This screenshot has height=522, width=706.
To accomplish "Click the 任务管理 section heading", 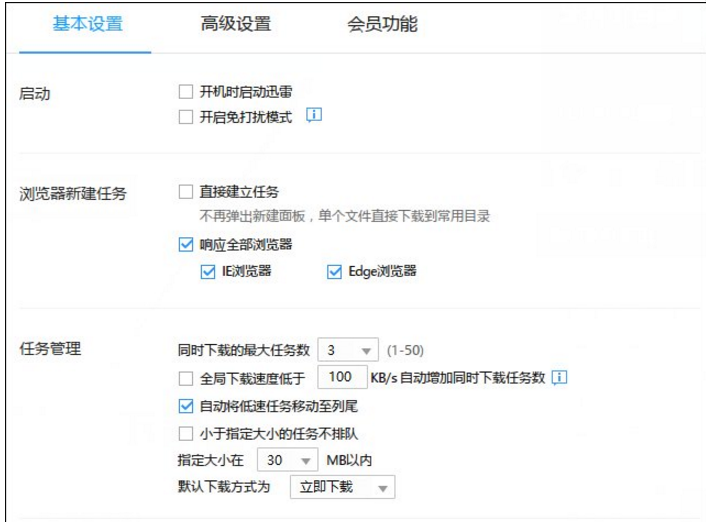I will coord(50,349).
